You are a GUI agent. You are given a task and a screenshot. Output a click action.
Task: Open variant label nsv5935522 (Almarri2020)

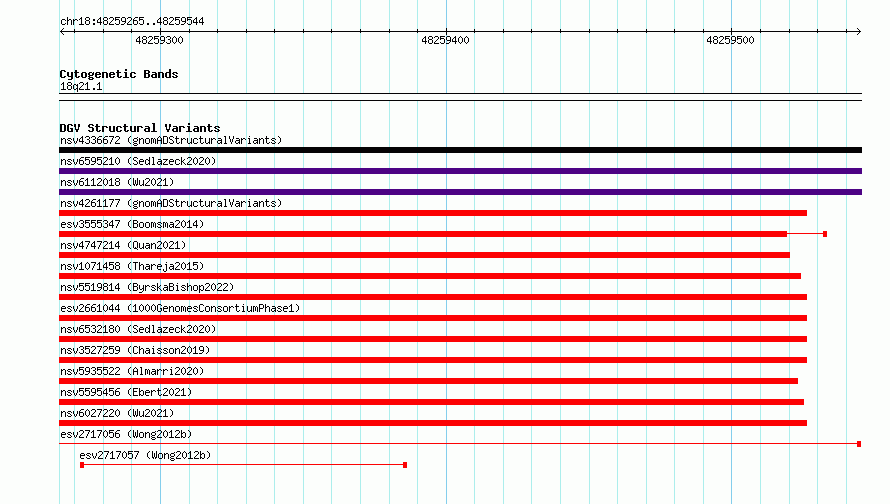point(132,371)
